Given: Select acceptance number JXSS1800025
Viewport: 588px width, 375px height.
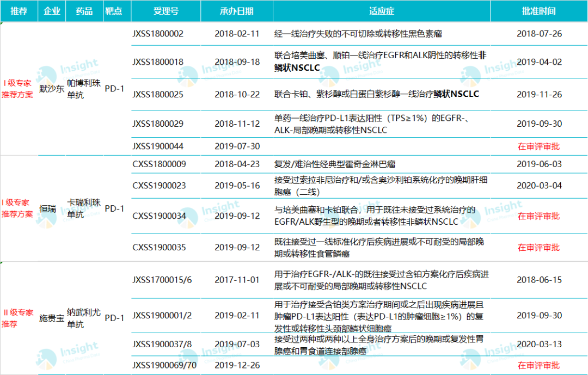Looking at the screenshot, I should click(x=158, y=95).
